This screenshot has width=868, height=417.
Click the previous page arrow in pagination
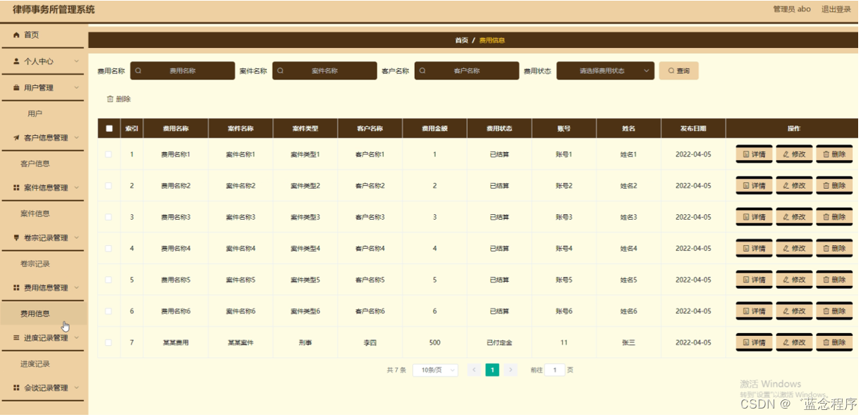[475, 371]
